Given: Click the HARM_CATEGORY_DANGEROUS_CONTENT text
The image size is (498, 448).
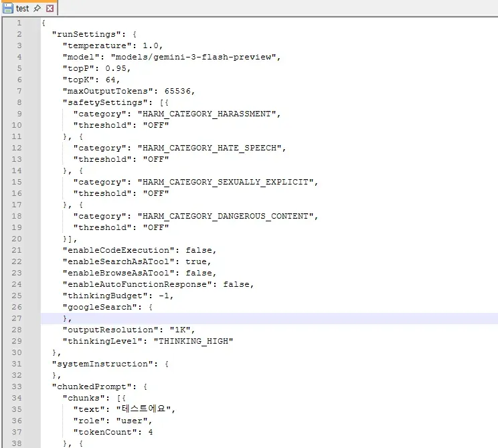Looking at the screenshot, I should pyautogui.click(x=226, y=216).
